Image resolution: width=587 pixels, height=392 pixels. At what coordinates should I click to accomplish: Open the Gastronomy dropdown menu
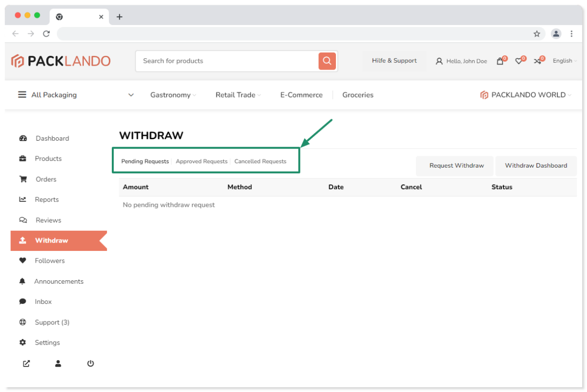pyautogui.click(x=173, y=95)
